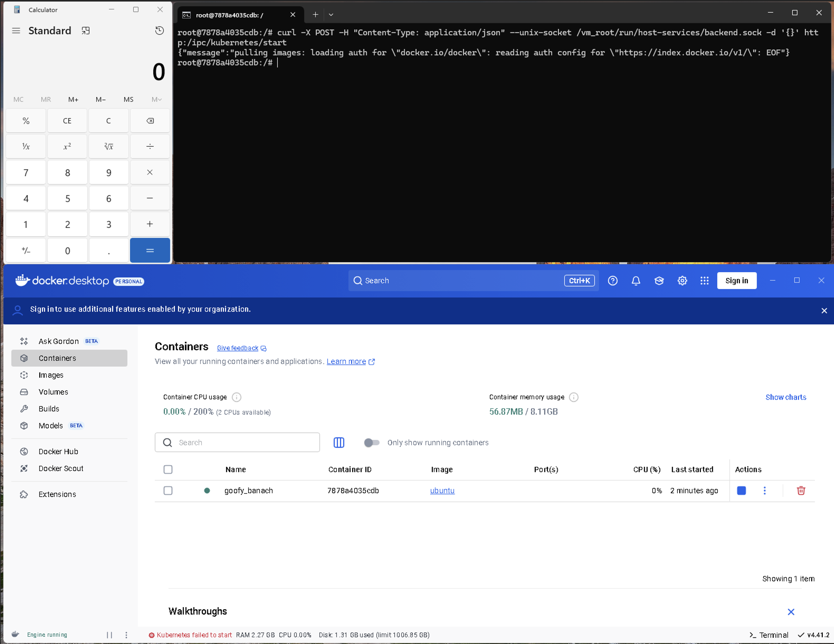
Task: Open the calculator history icon
Action: point(159,31)
